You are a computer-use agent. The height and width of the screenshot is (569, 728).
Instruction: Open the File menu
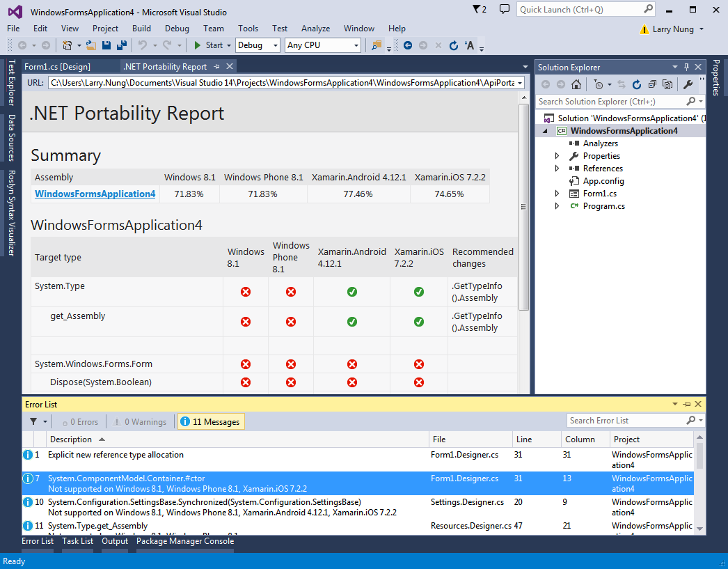pos(13,29)
